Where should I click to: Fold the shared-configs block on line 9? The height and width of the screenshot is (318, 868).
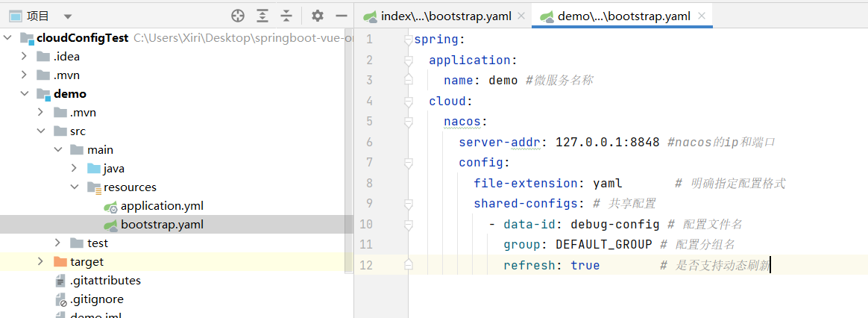(x=409, y=204)
